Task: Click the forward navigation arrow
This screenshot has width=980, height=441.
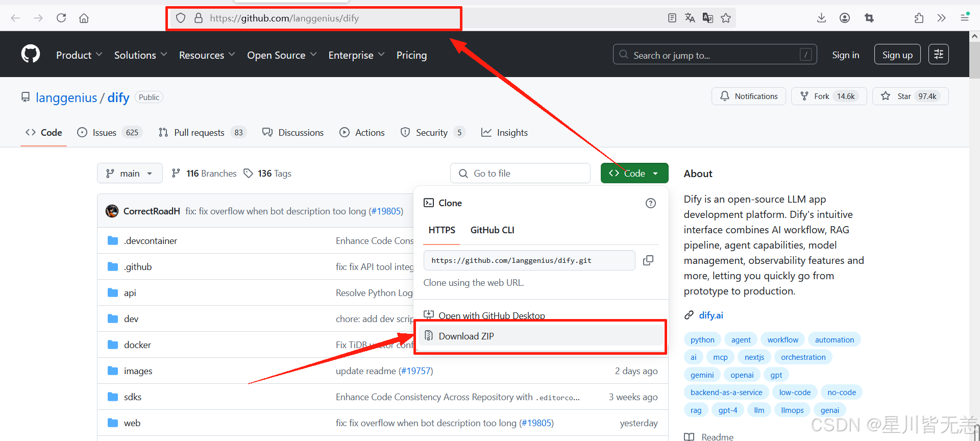Action: [x=38, y=18]
